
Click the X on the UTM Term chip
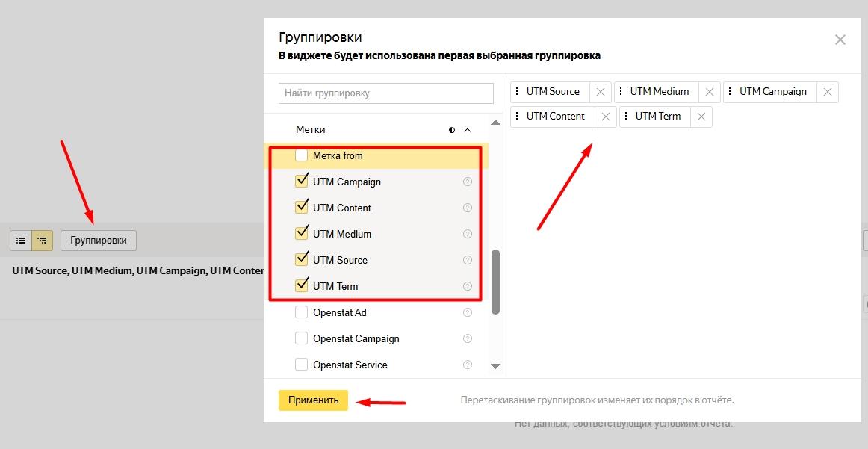[x=701, y=117]
